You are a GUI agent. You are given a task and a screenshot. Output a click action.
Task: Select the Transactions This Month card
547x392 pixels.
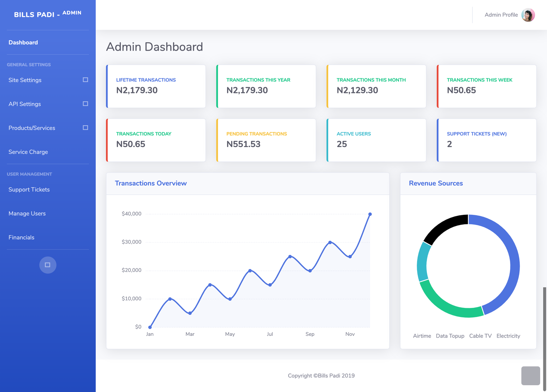(x=376, y=86)
